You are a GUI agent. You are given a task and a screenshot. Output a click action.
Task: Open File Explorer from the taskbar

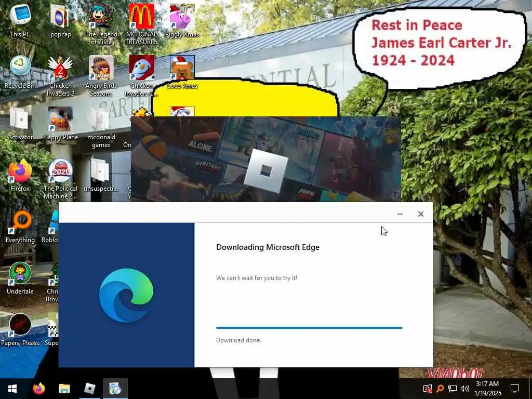coord(64,389)
